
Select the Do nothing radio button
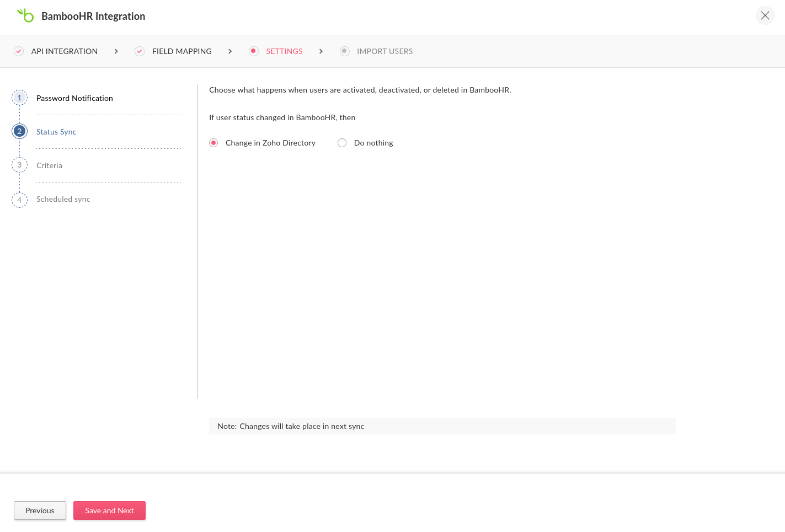click(342, 143)
